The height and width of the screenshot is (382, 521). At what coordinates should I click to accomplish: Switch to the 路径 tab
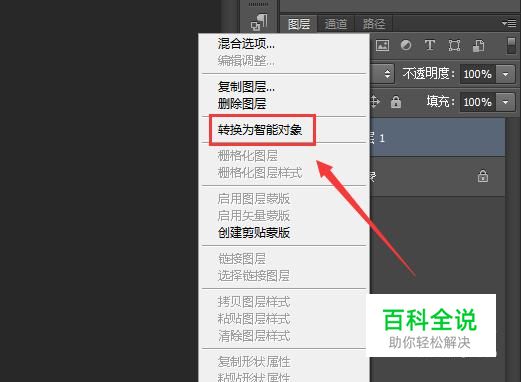pyautogui.click(x=374, y=24)
